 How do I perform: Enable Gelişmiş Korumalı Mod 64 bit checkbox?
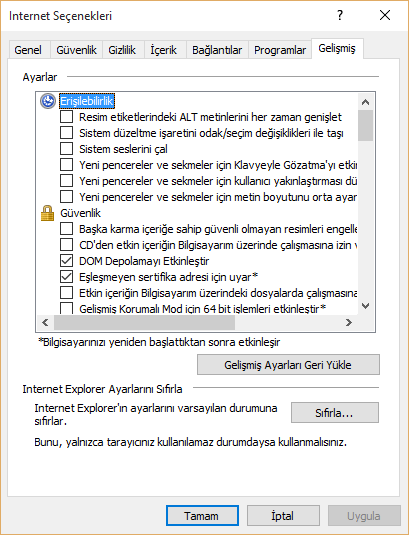(66, 308)
